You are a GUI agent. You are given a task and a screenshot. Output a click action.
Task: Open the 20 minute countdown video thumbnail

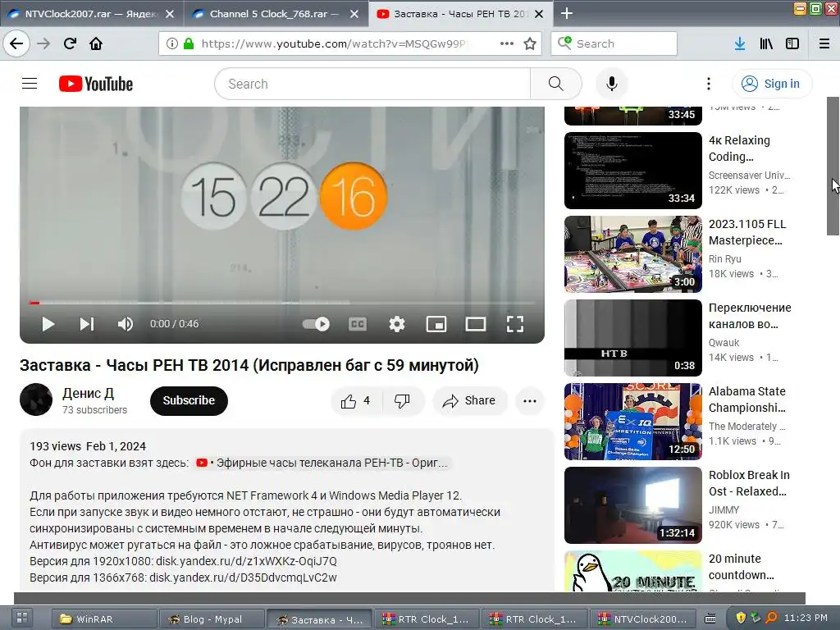[632, 571]
